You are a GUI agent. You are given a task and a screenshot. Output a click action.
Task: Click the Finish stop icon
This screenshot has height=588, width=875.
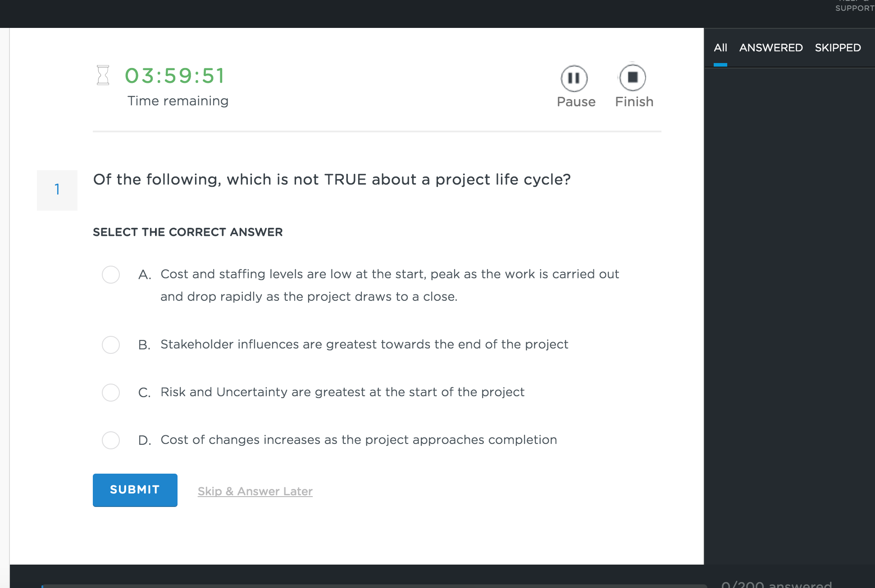click(x=633, y=77)
